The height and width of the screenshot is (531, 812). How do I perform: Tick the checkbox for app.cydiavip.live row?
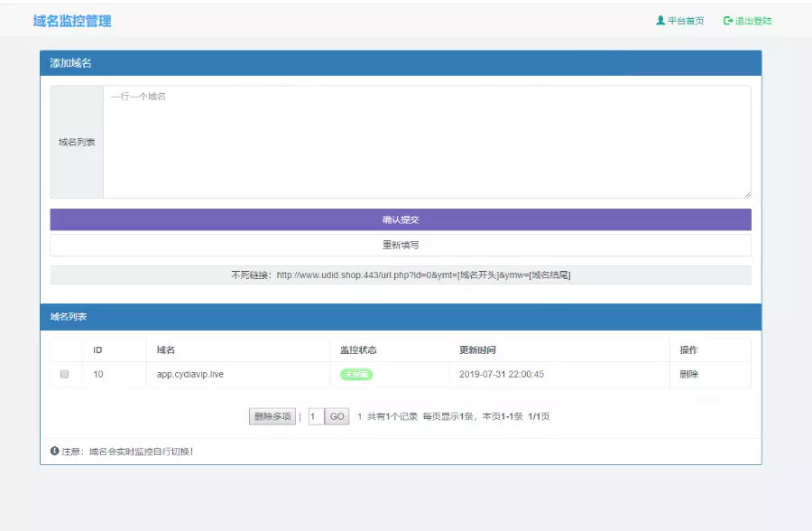pos(64,374)
